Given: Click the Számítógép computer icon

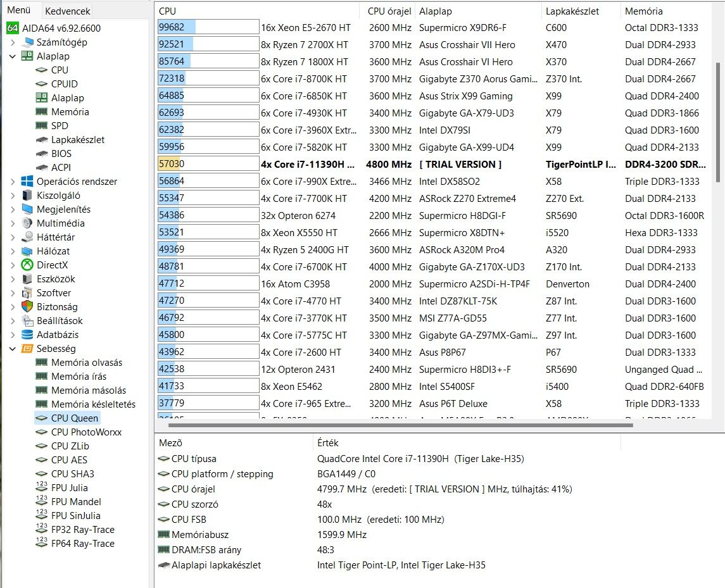Looking at the screenshot, I should [x=28, y=42].
